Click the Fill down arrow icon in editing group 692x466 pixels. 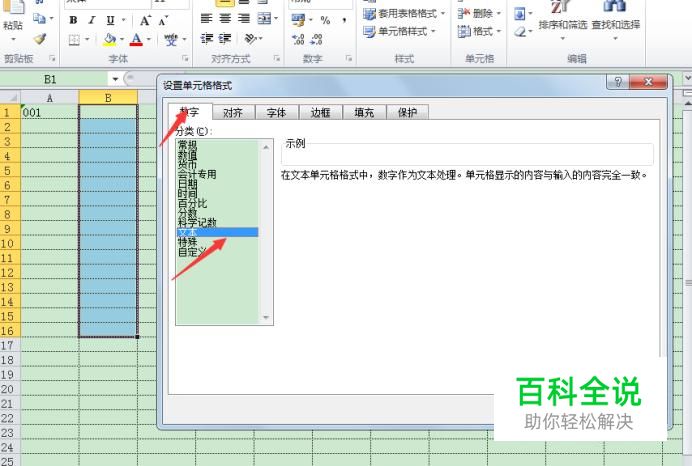coord(520,14)
